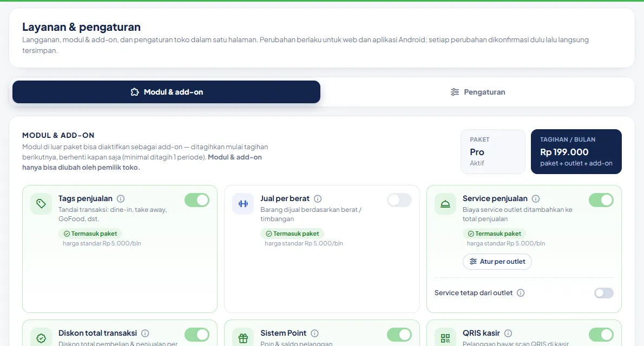Click Termasuk paket badge under Service penjualan
The width and height of the screenshot is (644, 346).
(x=494, y=234)
